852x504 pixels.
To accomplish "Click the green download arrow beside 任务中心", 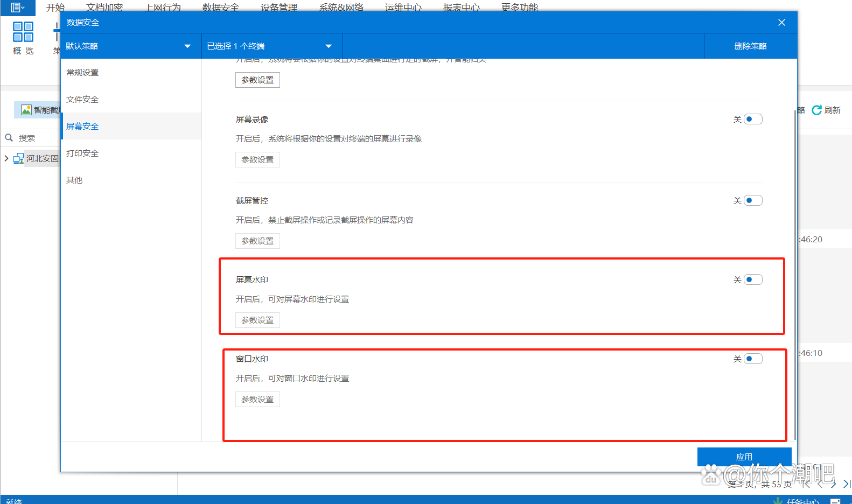I will (778, 501).
